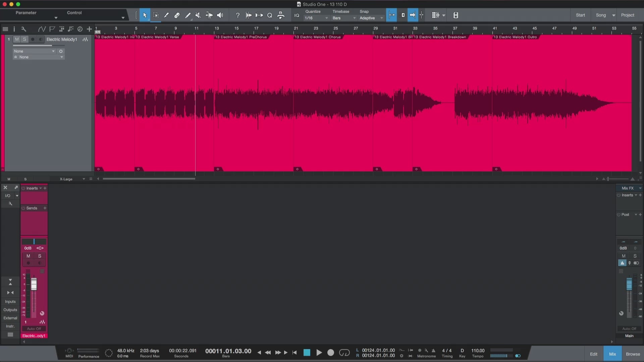This screenshot has width=644, height=362.
Task: Open the marker track flag icon
Action: pos(52,29)
